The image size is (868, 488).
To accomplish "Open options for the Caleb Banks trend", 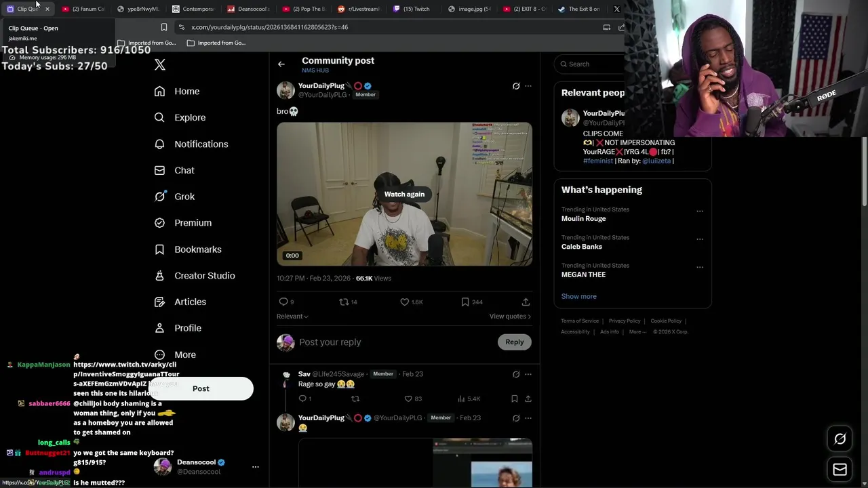I will [x=700, y=239].
